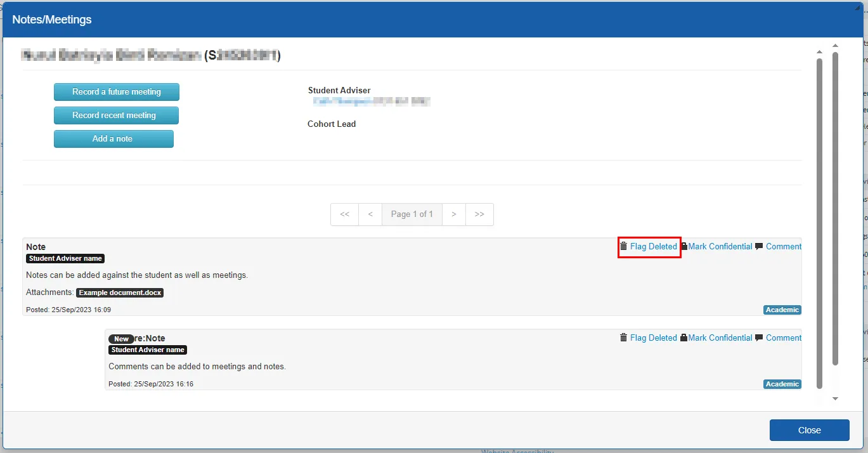Go to the next page of notes

[x=454, y=214]
